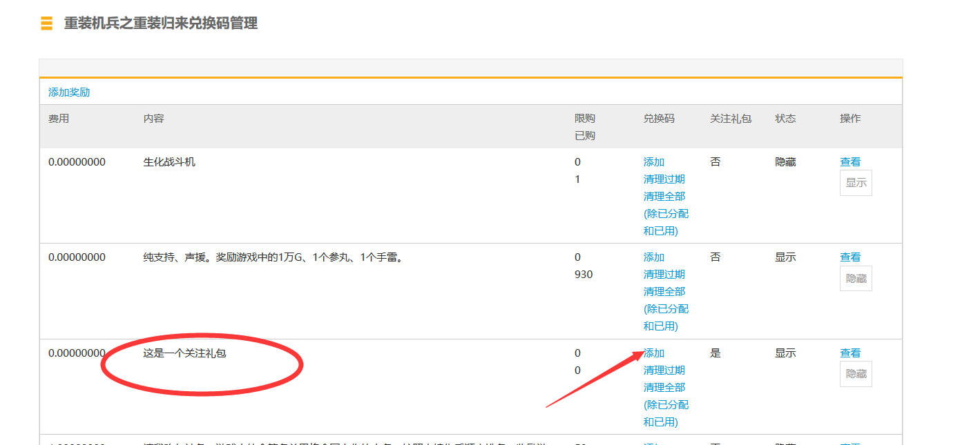Screen dimensions: 980x445
Task: Select the text 这是一个关注礼包
Action: (x=185, y=353)
